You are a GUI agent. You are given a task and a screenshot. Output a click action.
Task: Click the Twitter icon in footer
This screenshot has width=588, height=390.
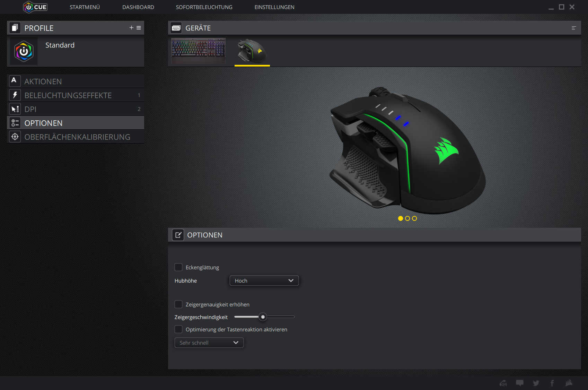tap(536, 383)
